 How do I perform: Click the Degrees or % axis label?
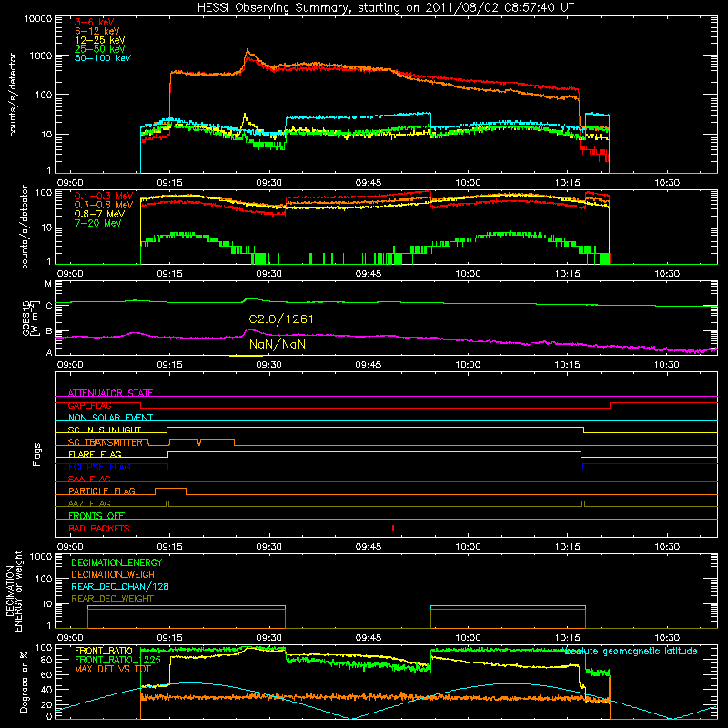(25, 682)
